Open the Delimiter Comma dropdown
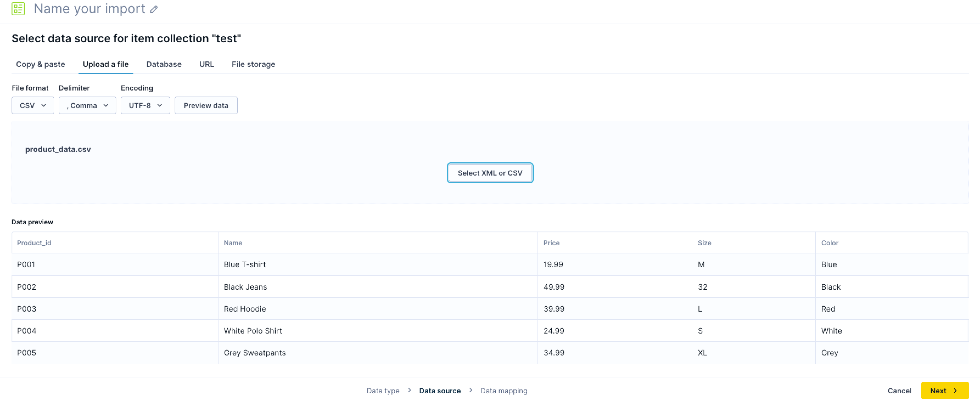The height and width of the screenshot is (401, 980). pos(87,105)
